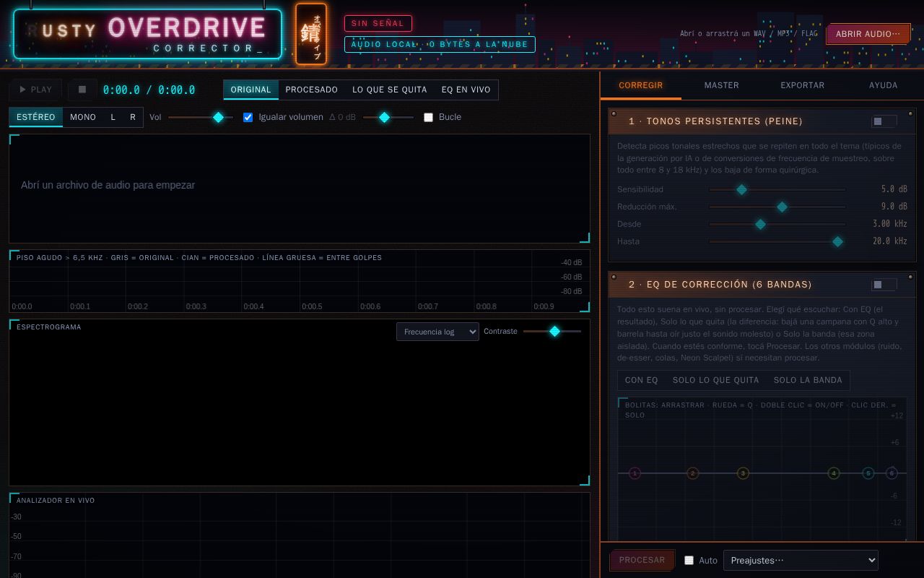Select the L channel button
Screen dimensions: 924x578
click(113, 117)
